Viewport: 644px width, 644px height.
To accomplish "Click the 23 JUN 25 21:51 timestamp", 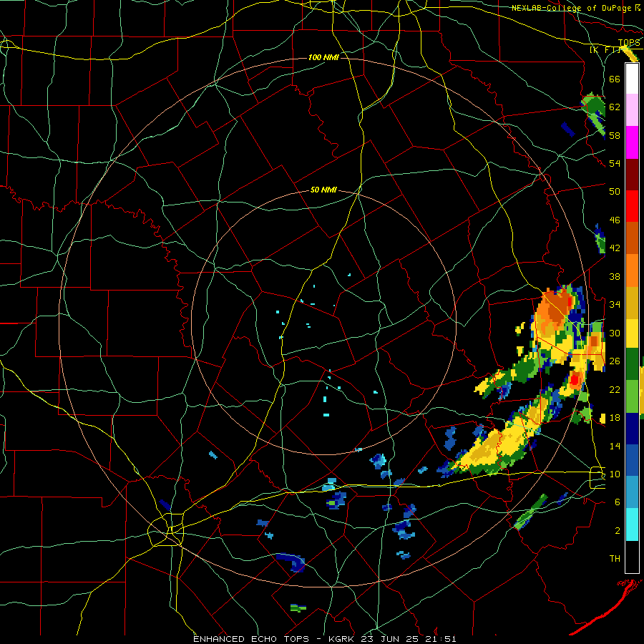I will coord(409,639).
